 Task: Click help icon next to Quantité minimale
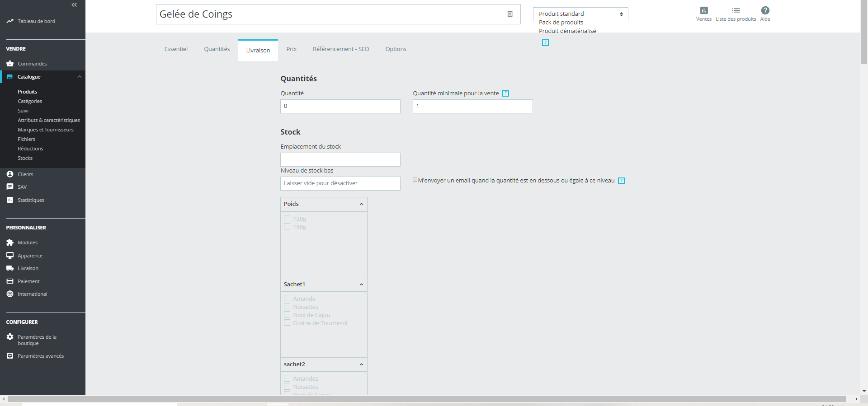506,93
